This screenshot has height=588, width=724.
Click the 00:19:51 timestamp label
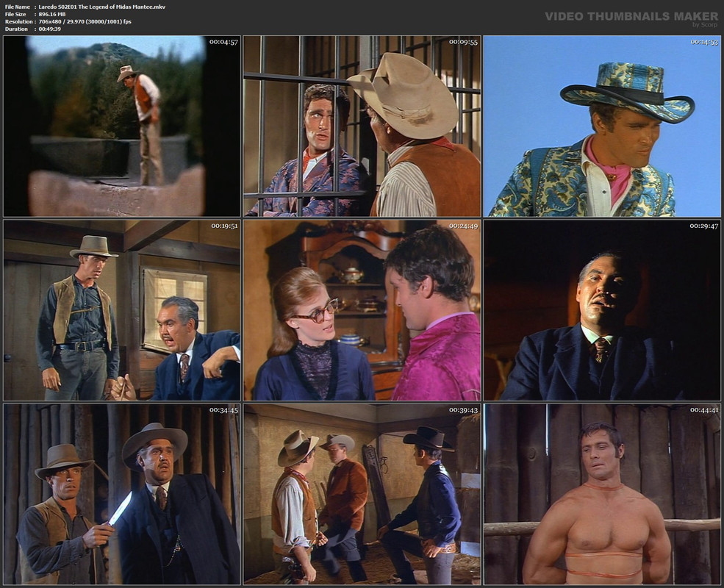coord(224,226)
